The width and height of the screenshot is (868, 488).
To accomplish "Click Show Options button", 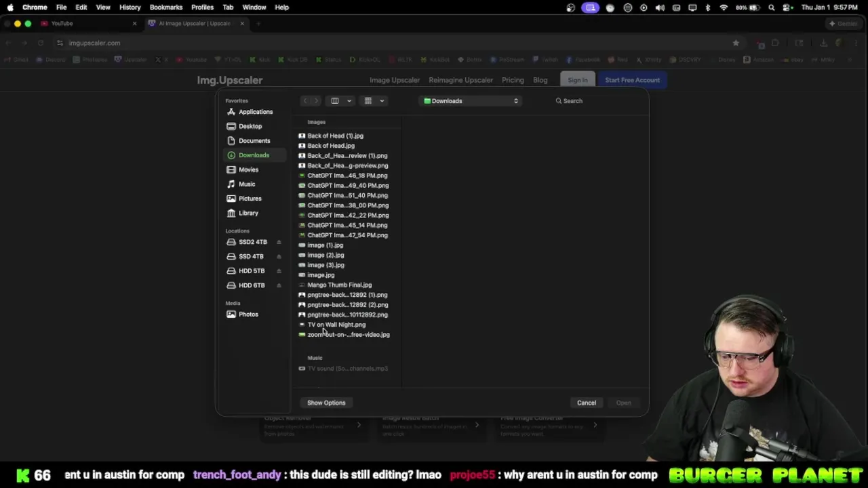I will [326, 403].
